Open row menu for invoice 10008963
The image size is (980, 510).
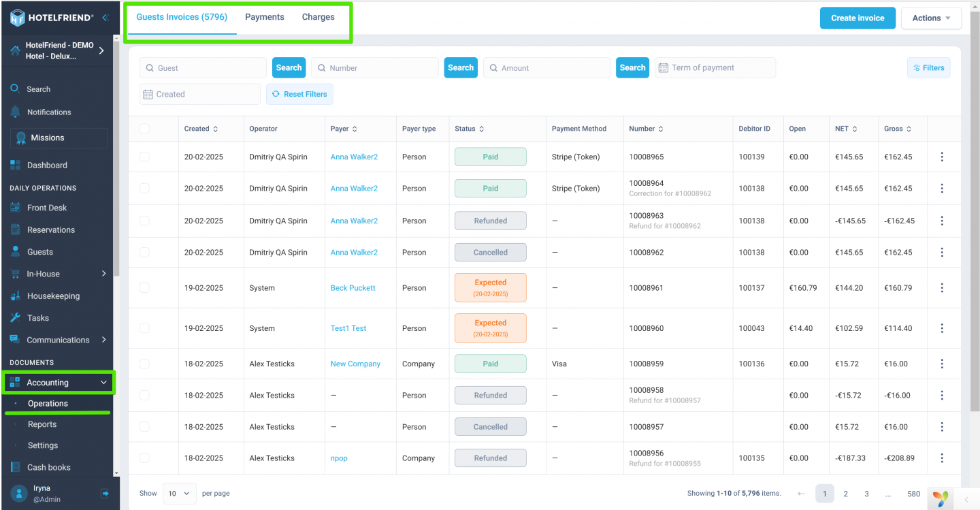click(x=942, y=221)
